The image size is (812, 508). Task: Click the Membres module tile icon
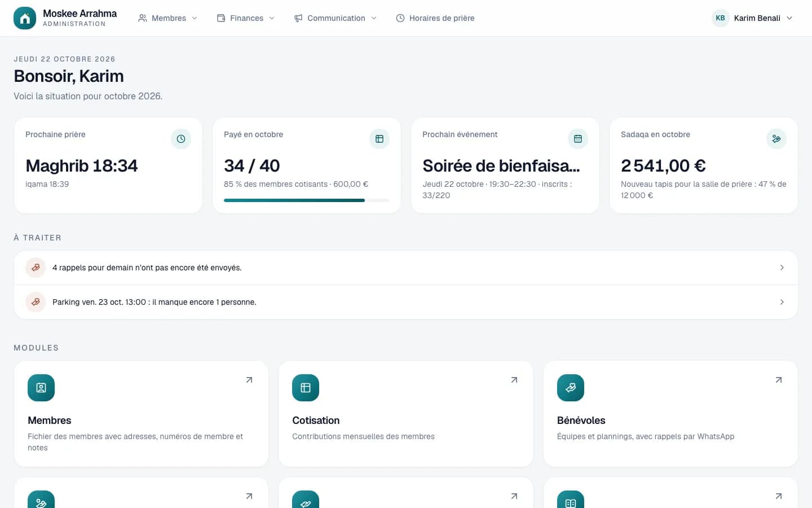point(41,388)
